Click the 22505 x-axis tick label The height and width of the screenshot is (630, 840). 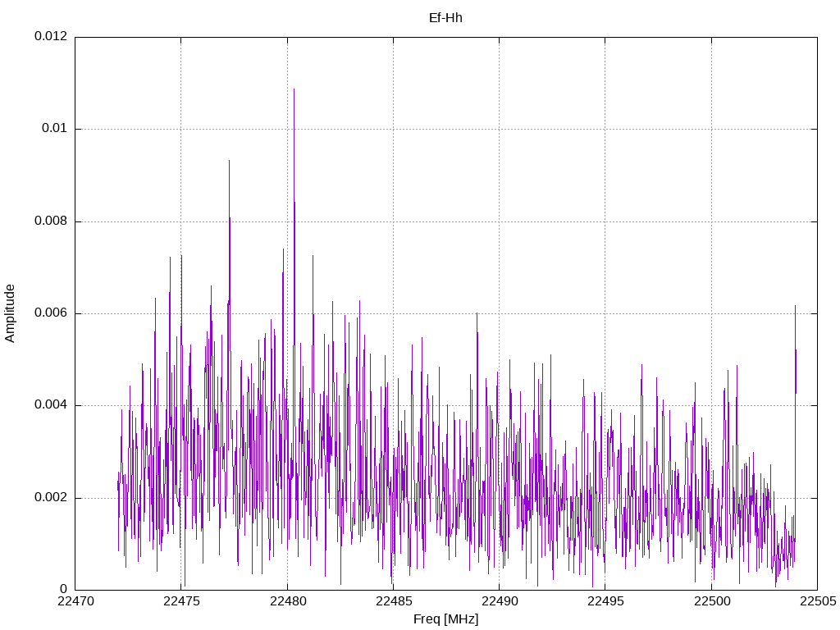click(x=818, y=601)
